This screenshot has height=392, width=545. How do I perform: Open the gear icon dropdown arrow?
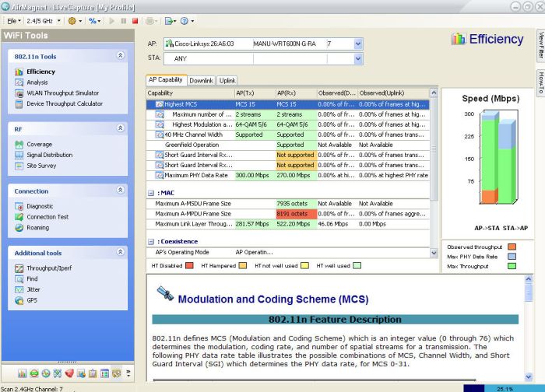click(80, 21)
